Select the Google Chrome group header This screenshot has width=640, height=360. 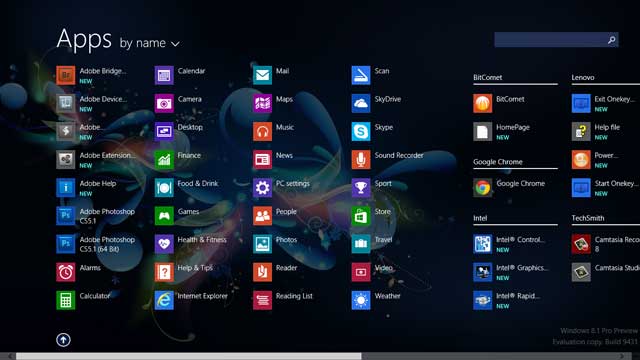(498, 162)
